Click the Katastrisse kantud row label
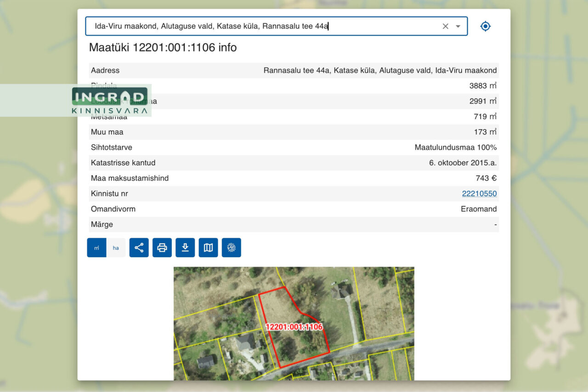 (x=123, y=163)
